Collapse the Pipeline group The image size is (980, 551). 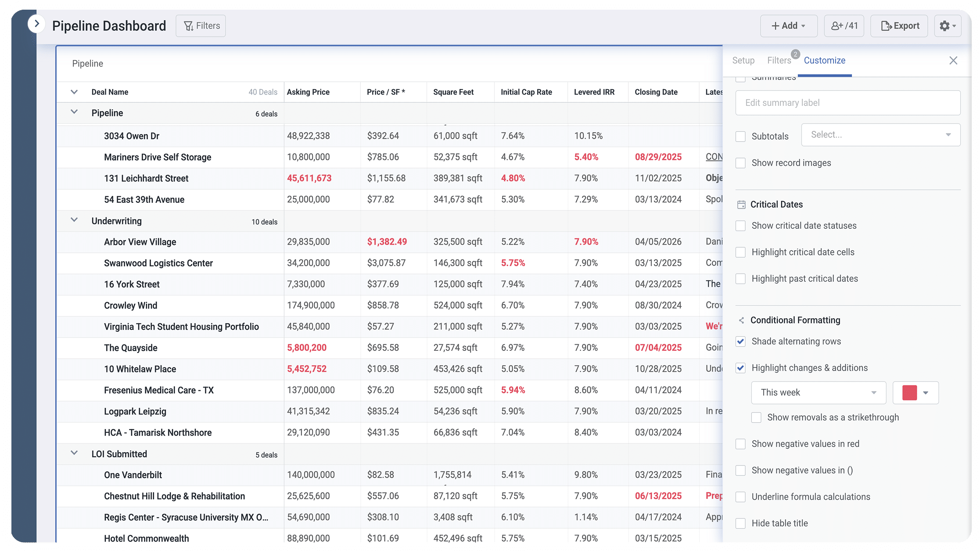tap(74, 112)
